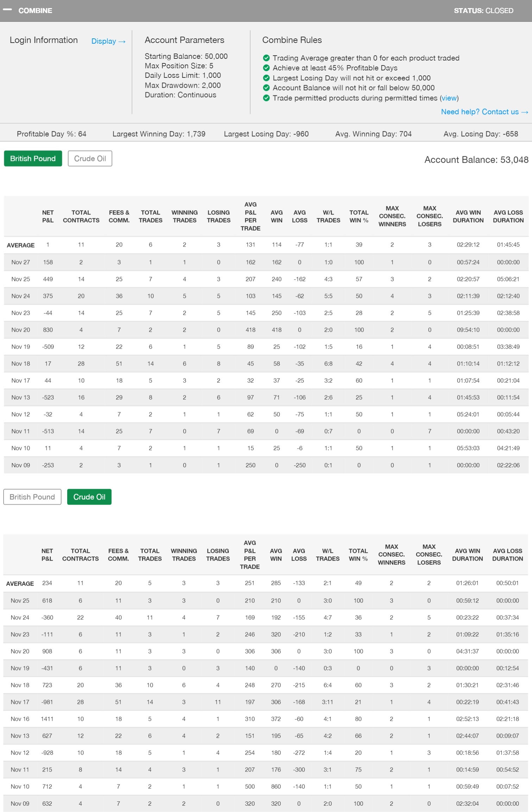Viewport: 532px width, 812px height.
Task: Open the 'view' link for permitted times
Action: 449,98
